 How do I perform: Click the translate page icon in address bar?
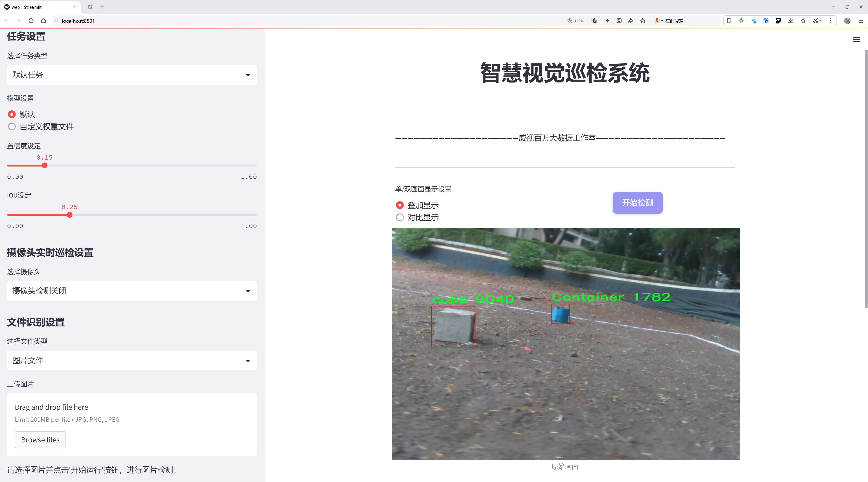point(594,21)
